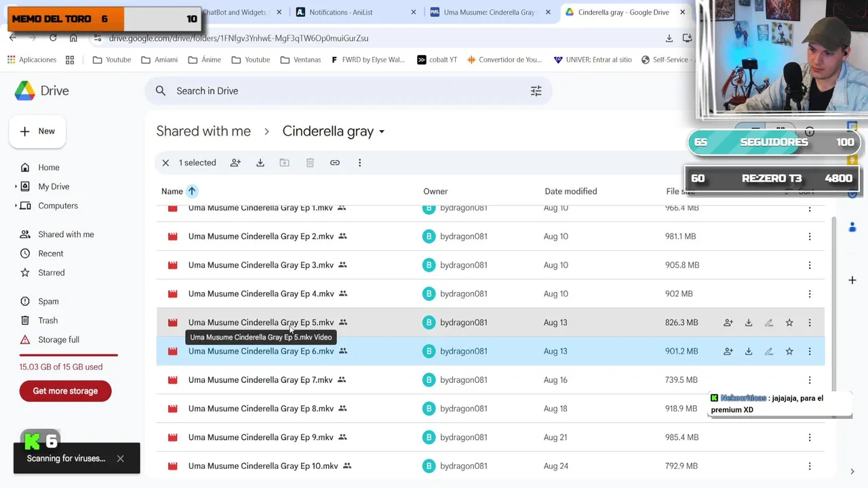Select the Ep 10.mkv file name
Screen dimensions: 868x488
(263, 466)
